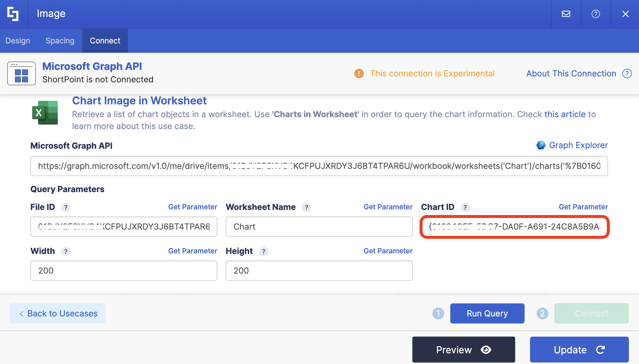The width and height of the screenshot is (639, 364).
Task: Click into the Chart ID field
Action: [515, 227]
